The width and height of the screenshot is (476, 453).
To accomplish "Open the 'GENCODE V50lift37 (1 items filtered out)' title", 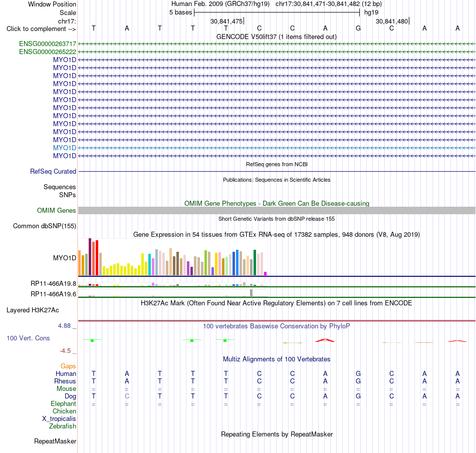I will point(277,37).
